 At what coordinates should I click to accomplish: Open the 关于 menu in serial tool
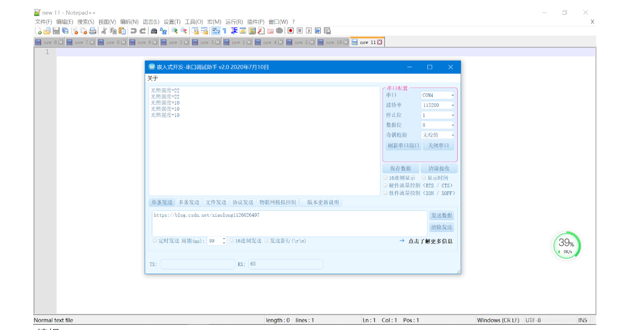(x=153, y=79)
